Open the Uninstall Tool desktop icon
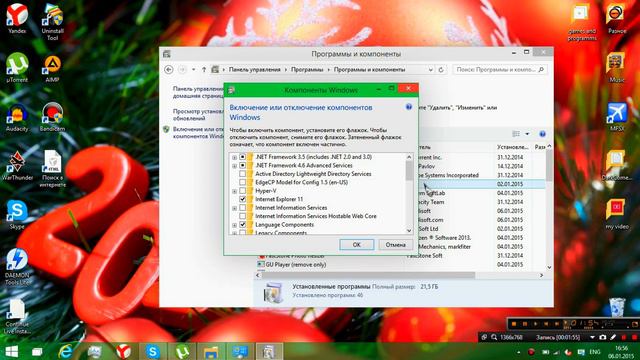This screenshot has width=640, height=360. pos(52,22)
